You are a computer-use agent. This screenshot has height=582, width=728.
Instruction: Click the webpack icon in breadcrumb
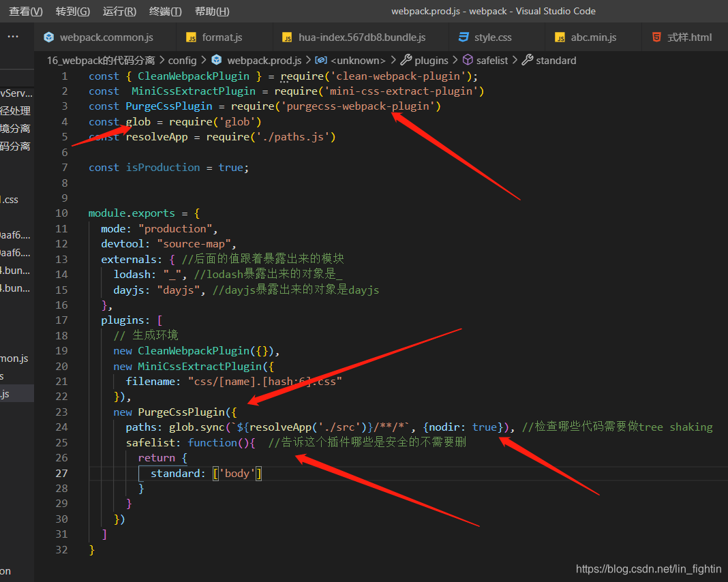point(216,60)
